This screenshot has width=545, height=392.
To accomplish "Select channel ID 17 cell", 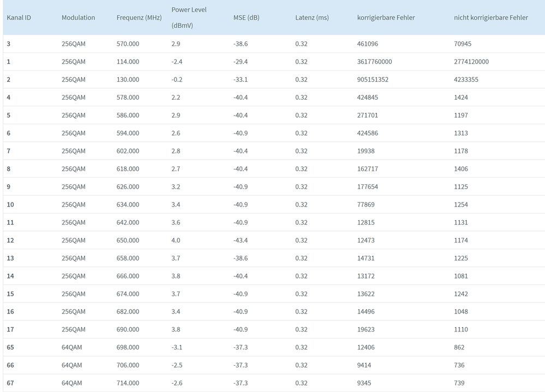I will (10, 329).
